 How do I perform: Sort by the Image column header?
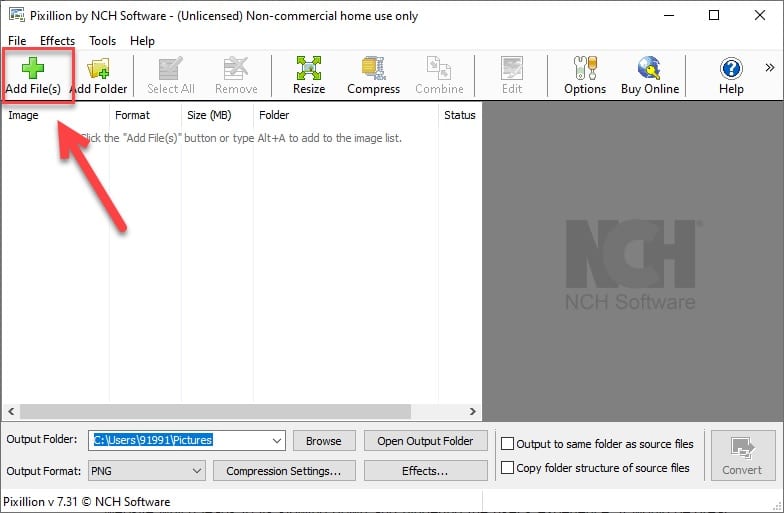(x=55, y=115)
